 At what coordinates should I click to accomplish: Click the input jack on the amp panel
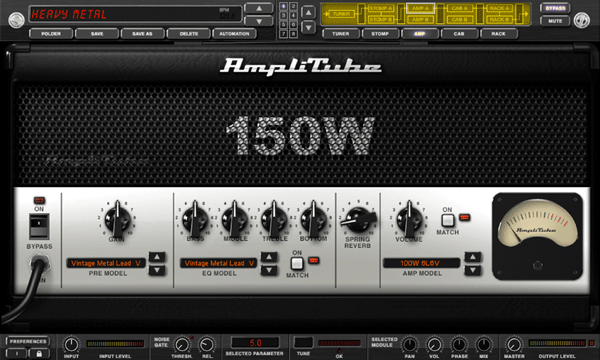pyautogui.click(x=39, y=264)
